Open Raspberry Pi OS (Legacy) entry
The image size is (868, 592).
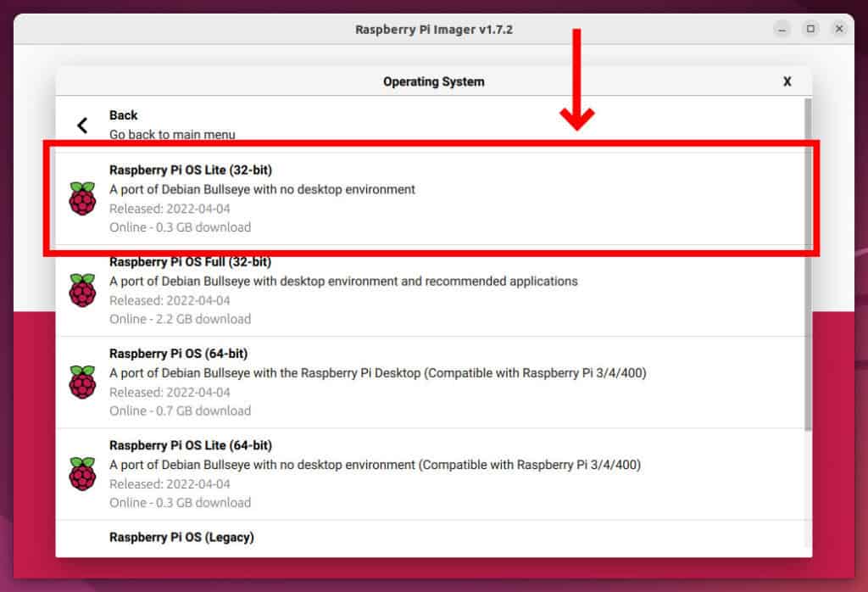[x=430, y=539]
